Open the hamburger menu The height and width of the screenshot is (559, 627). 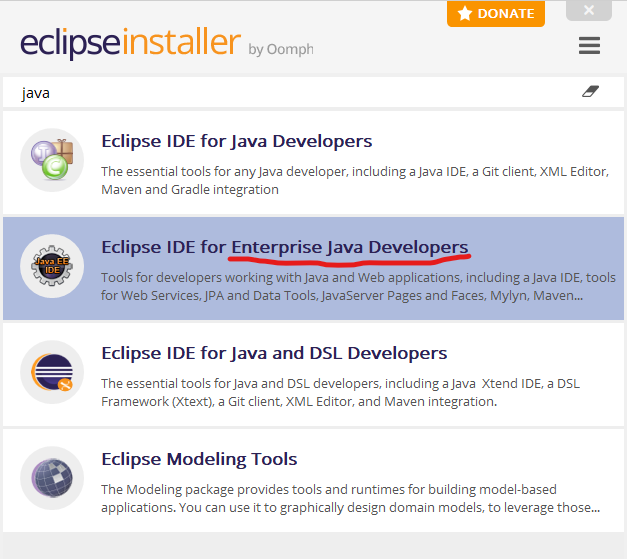589,45
